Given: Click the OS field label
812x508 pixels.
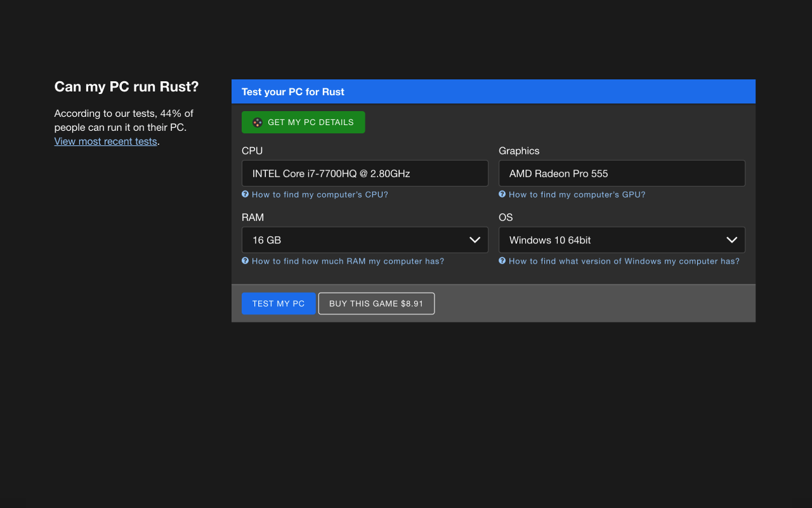Looking at the screenshot, I should pos(506,218).
